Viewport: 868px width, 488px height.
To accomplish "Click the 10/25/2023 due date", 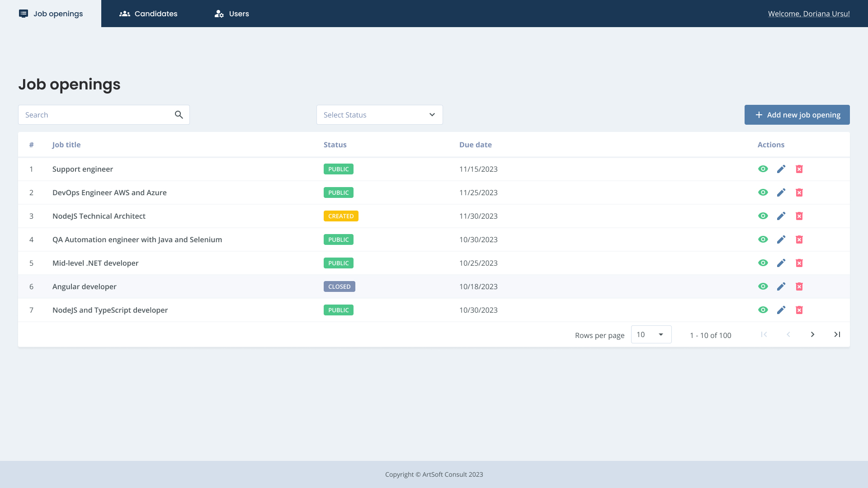I will coord(478,263).
